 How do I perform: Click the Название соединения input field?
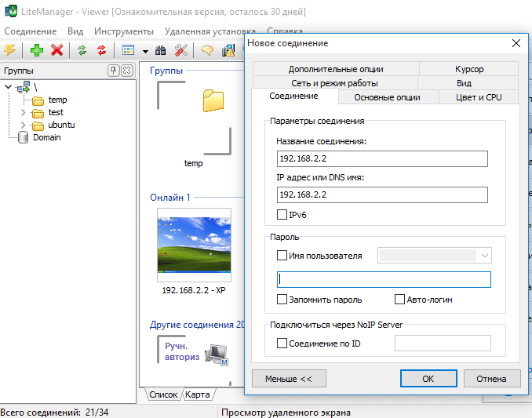point(382,158)
